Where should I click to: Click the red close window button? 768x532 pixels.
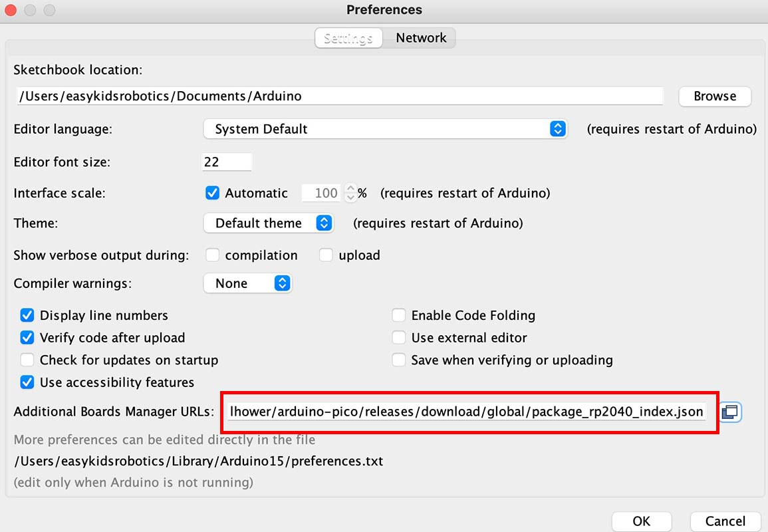click(10, 10)
